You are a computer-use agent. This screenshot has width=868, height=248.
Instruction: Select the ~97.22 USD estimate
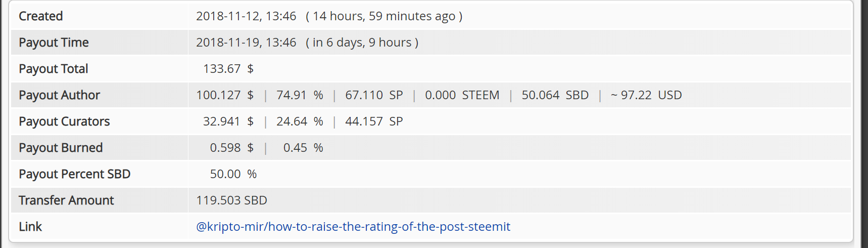click(x=646, y=95)
